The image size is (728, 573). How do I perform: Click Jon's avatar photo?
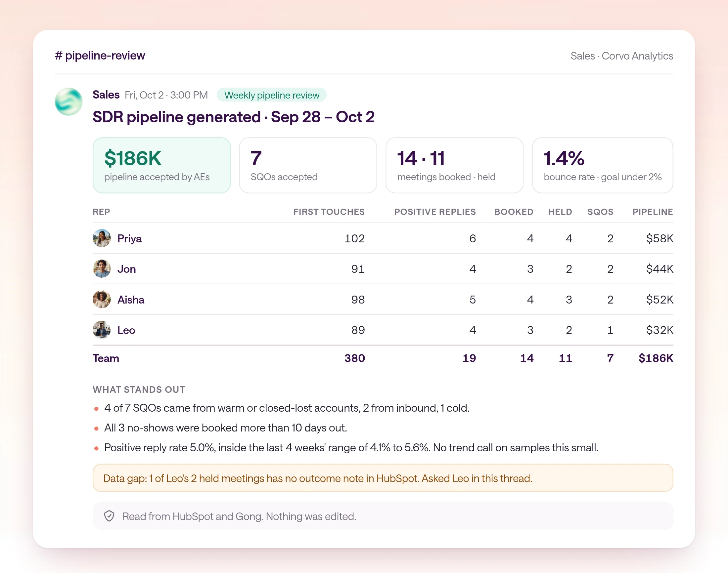tap(102, 269)
